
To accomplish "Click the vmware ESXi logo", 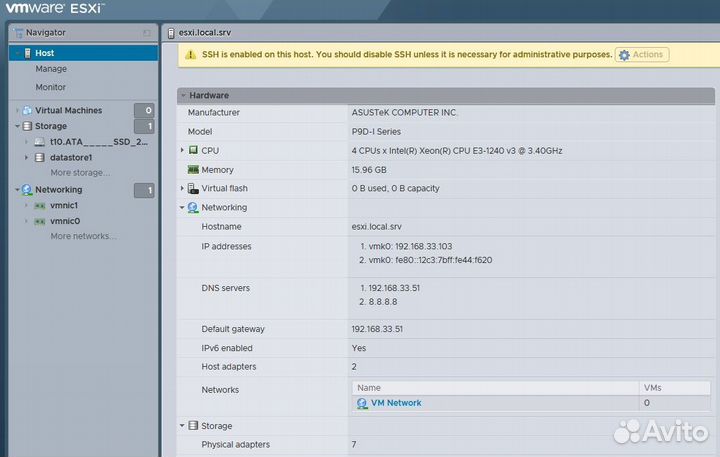I will (55, 8).
